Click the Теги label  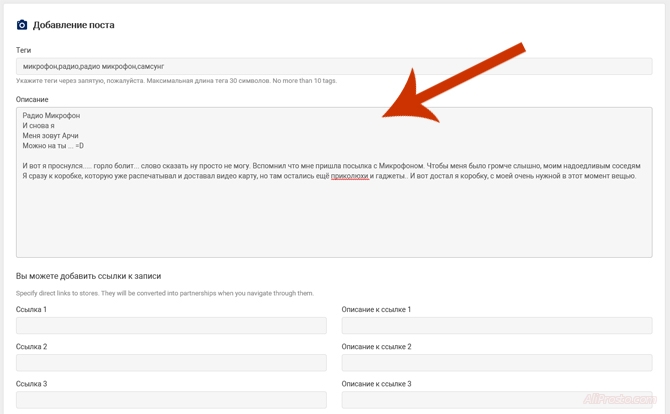point(24,50)
